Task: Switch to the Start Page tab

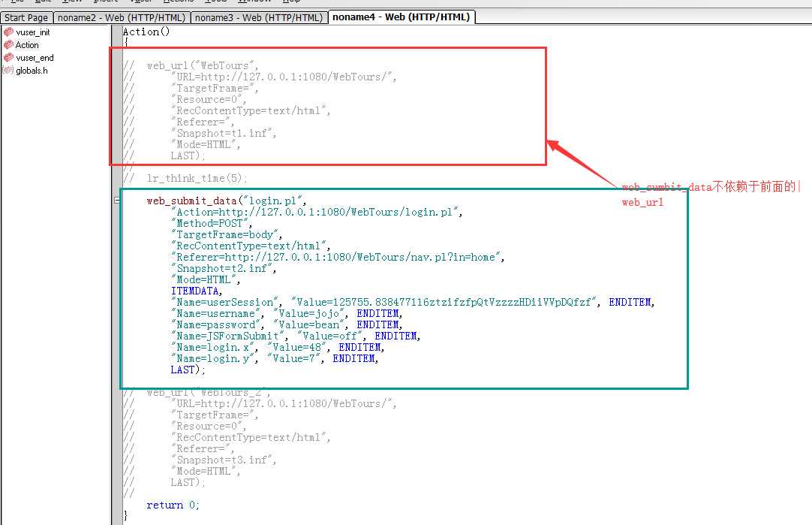Action: [26, 17]
